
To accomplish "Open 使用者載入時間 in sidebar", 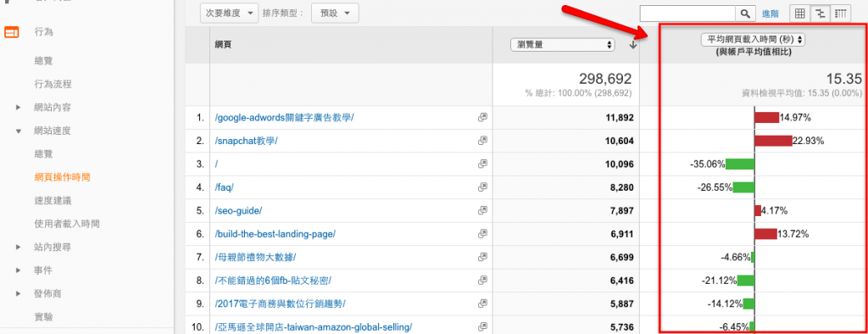I will (x=67, y=224).
